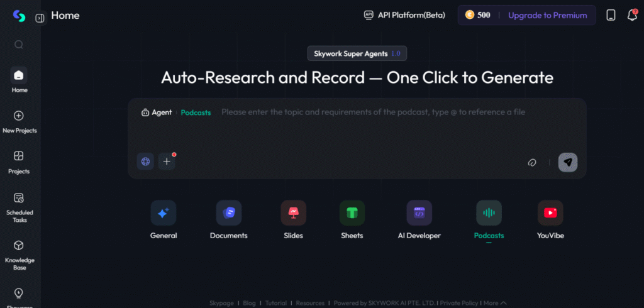Expand the More footer menu
Screen dimensions: 644x308
[495, 303]
